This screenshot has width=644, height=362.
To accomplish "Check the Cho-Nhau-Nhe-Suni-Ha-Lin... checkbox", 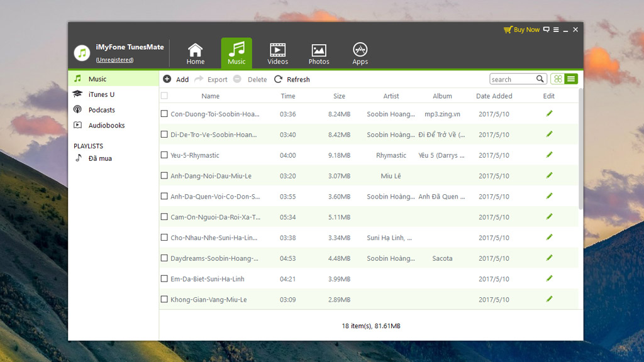I will point(164,237).
